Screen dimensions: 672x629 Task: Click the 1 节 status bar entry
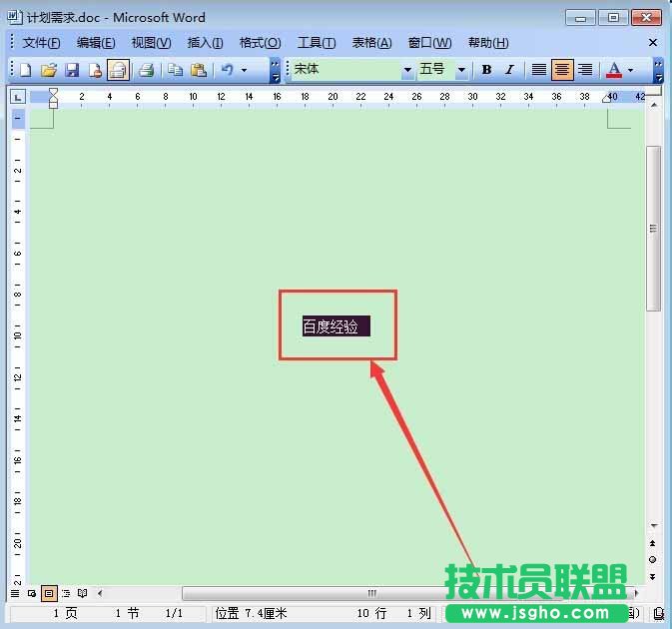point(127,614)
